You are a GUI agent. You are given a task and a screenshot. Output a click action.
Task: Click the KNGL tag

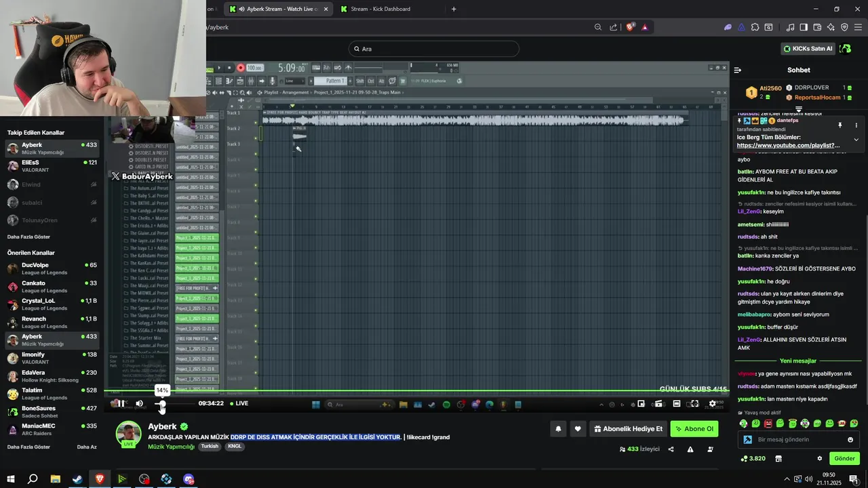pyautogui.click(x=235, y=447)
